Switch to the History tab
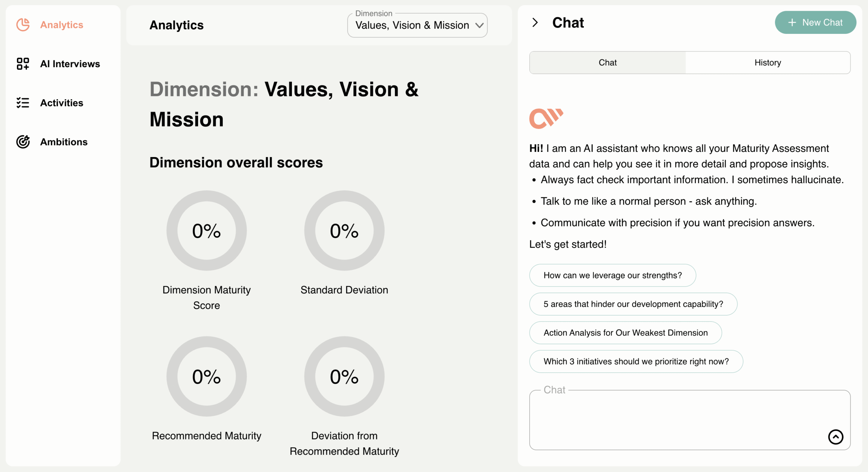This screenshot has height=472, width=868. point(768,63)
